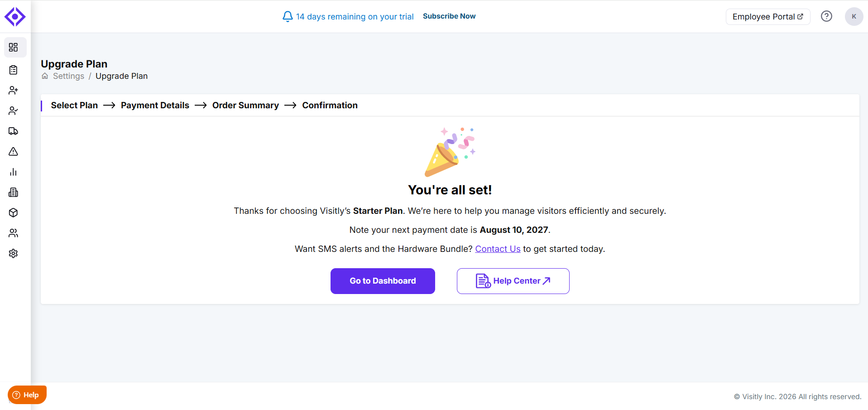
Task: Open the analytics bar chart icon
Action: [x=14, y=172]
